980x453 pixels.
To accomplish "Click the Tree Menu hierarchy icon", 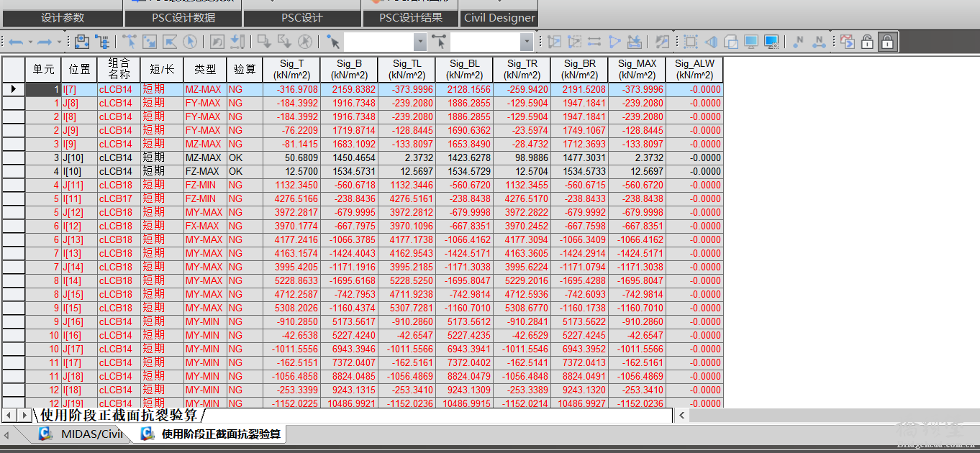I will [x=102, y=42].
